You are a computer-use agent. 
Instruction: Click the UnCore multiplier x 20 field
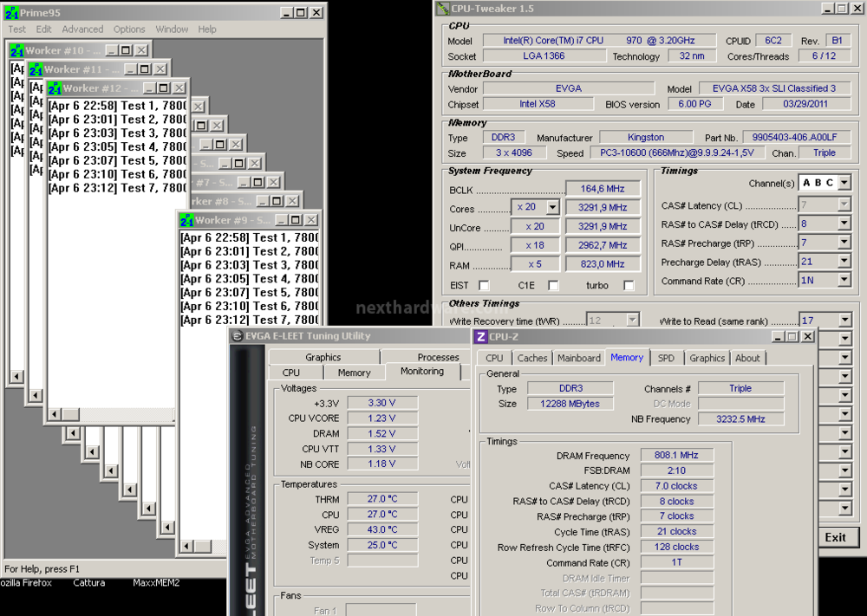click(535, 226)
